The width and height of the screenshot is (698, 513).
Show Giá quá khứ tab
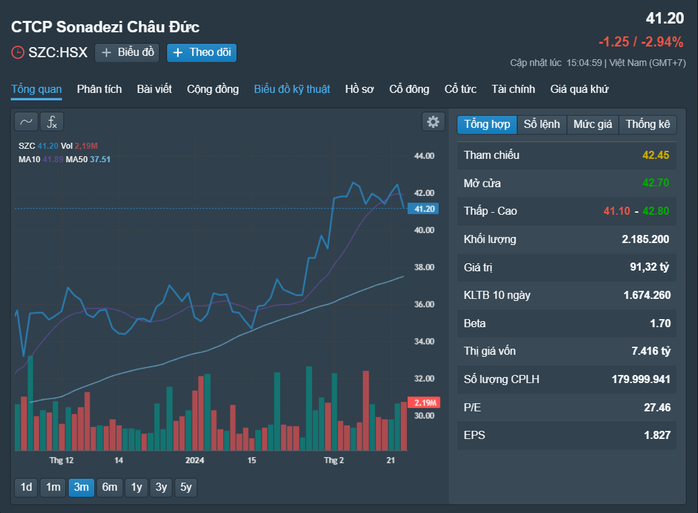tap(579, 90)
